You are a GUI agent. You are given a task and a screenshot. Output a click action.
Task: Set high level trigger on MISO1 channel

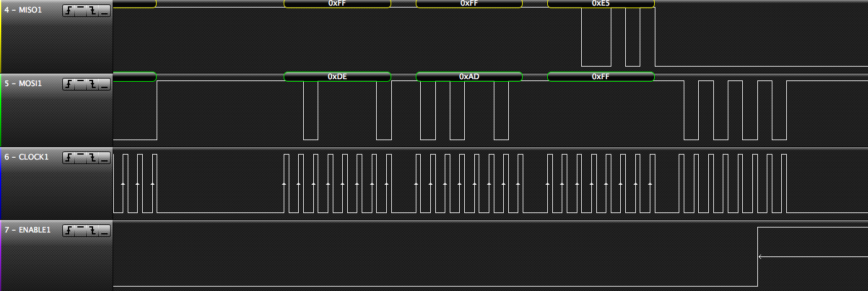[81, 11]
